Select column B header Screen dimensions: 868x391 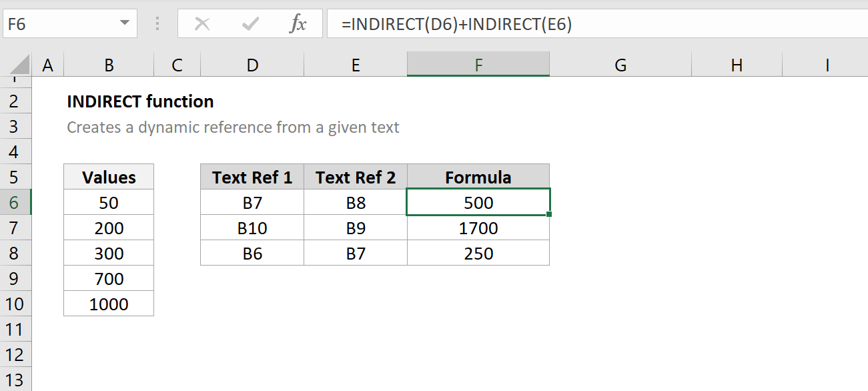(x=109, y=65)
